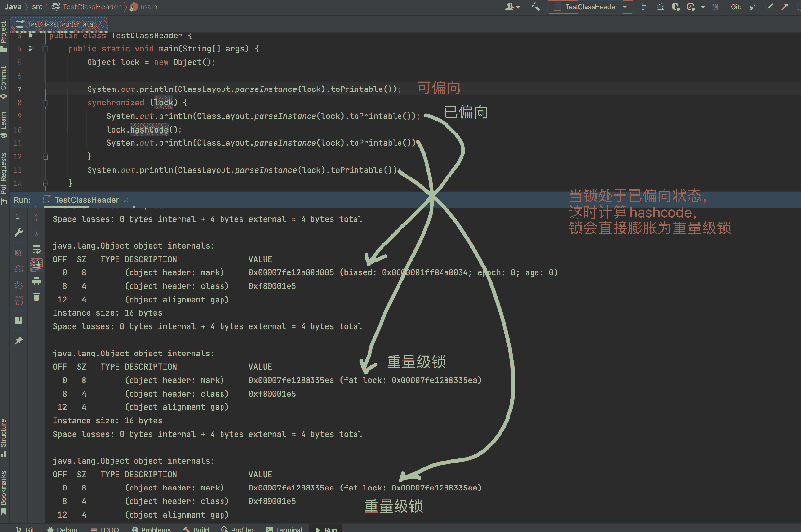
Task: Click TestClassHeader breadcrumb in navigation bar
Action: (x=87, y=7)
